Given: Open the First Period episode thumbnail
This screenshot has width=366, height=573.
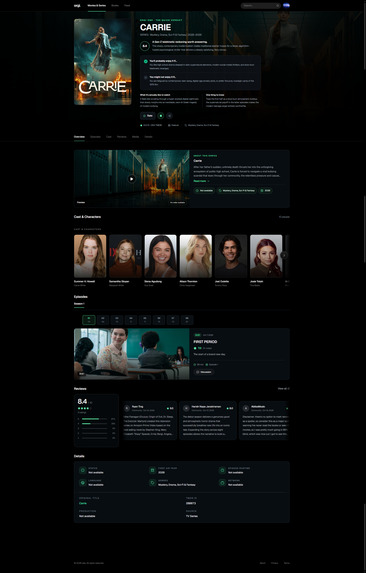Looking at the screenshot, I should tap(132, 354).
